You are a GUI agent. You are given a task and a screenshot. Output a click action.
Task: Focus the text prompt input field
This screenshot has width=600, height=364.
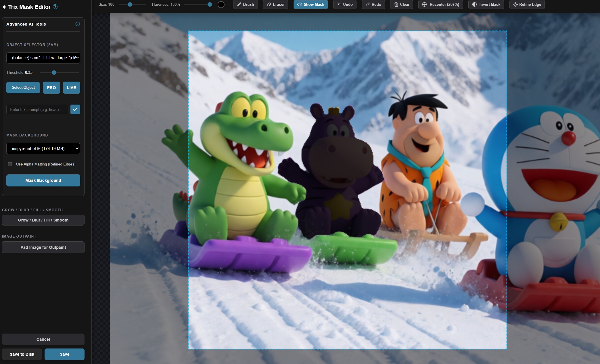[x=37, y=109]
